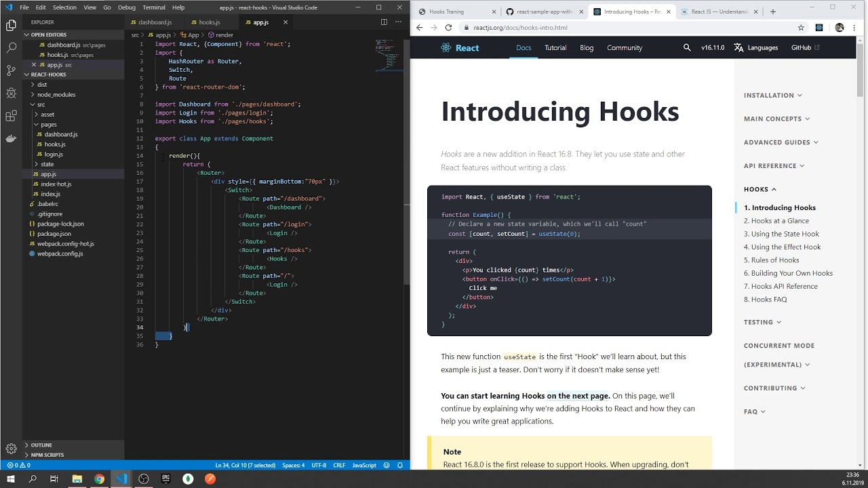
Task: Open the Blog link in the React header
Action: (x=587, y=47)
